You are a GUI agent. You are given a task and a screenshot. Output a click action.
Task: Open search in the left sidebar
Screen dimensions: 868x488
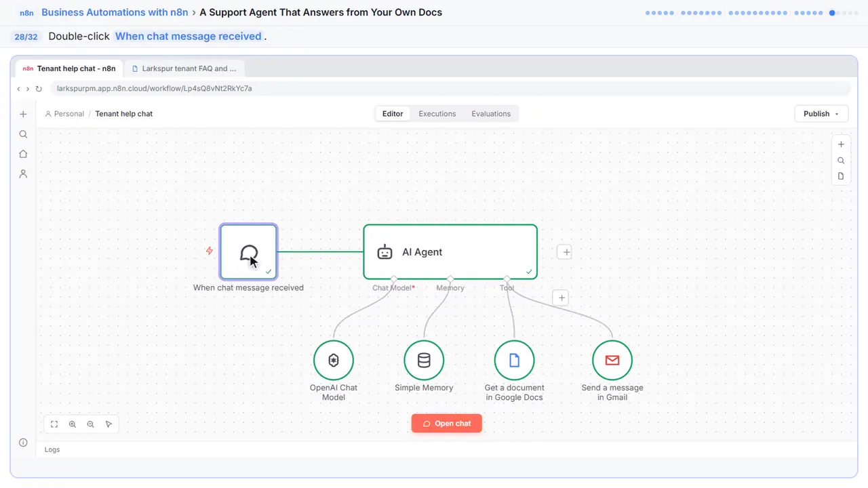tap(23, 134)
